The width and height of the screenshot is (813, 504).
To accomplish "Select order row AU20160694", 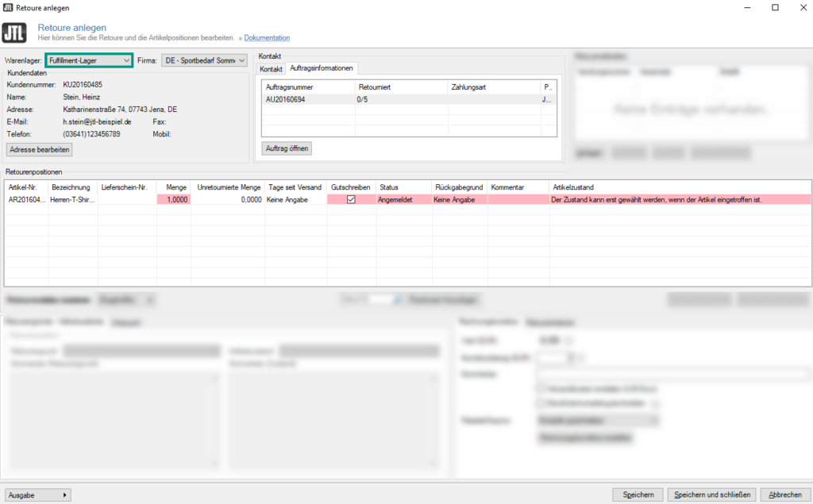I will 306,100.
